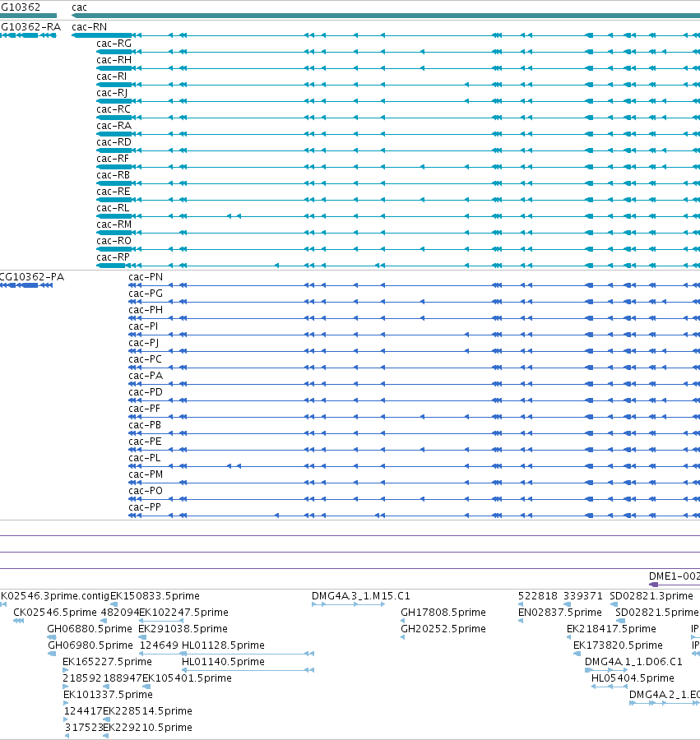The width and height of the screenshot is (700, 740).
Task: Click EST EK165227.5prime
Action: [107, 662]
